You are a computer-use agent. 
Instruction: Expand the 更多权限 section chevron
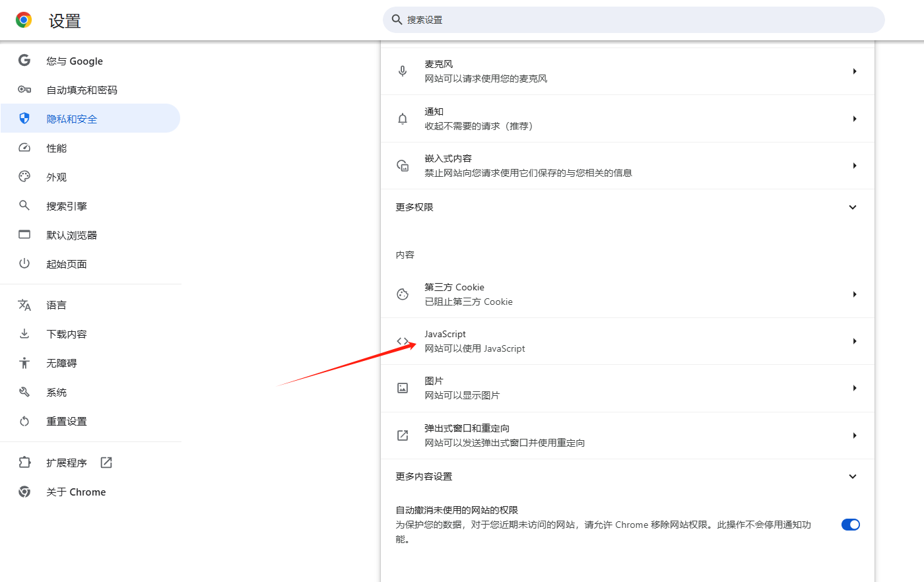point(853,207)
